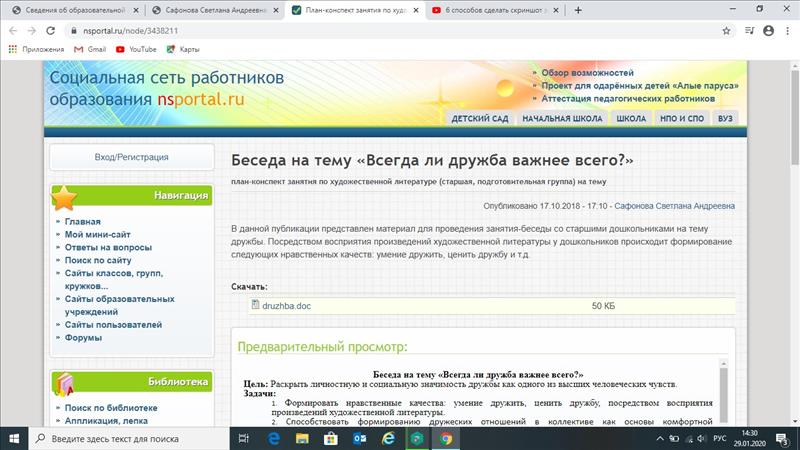Bookmark this page with the star icon
Screen dimensions: 800x450
pyautogui.click(x=726, y=30)
